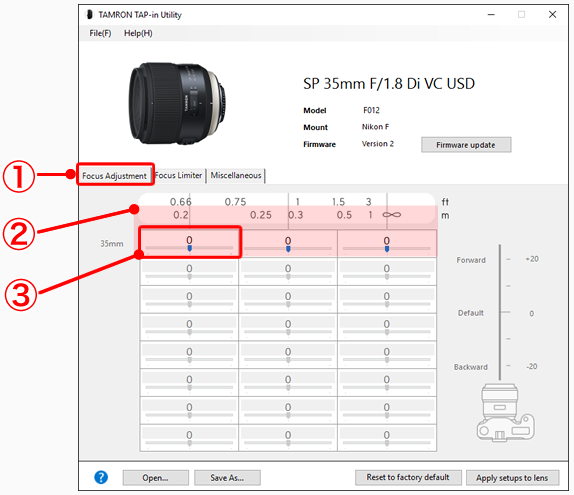Click the blue help question mark icon
Image resolution: width=574 pixels, height=495 pixels.
point(101,477)
